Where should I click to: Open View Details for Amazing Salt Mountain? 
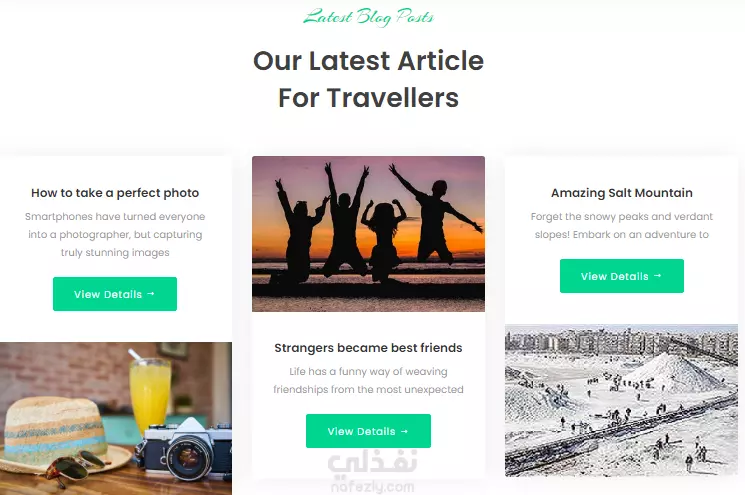point(621,276)
